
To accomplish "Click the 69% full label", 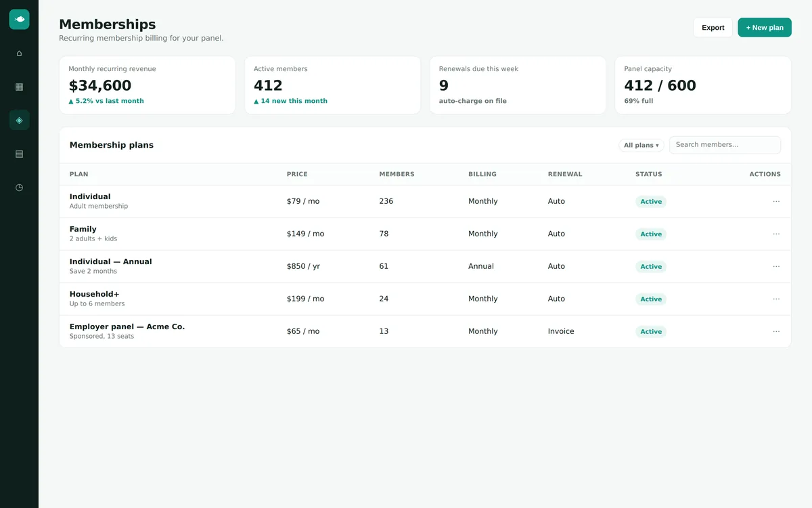I will (639, 101).
